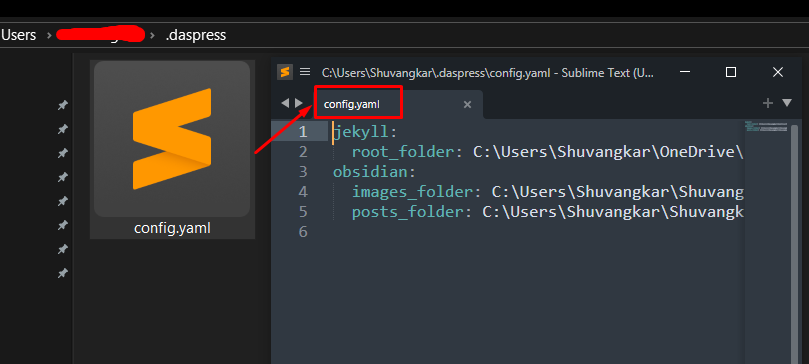This screenshot has width=809, height=364.
Task: Go to previous tab with left arrow
Action: [284, 103]
